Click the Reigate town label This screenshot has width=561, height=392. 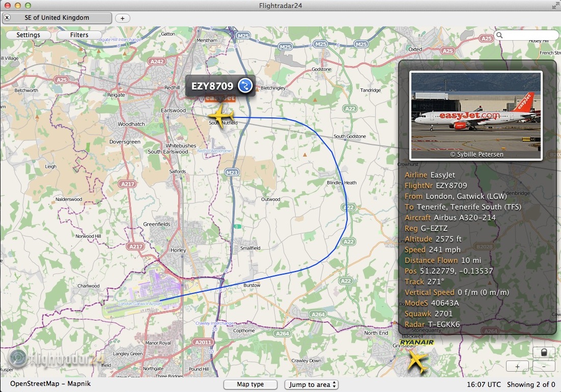[x=116, y=95]
